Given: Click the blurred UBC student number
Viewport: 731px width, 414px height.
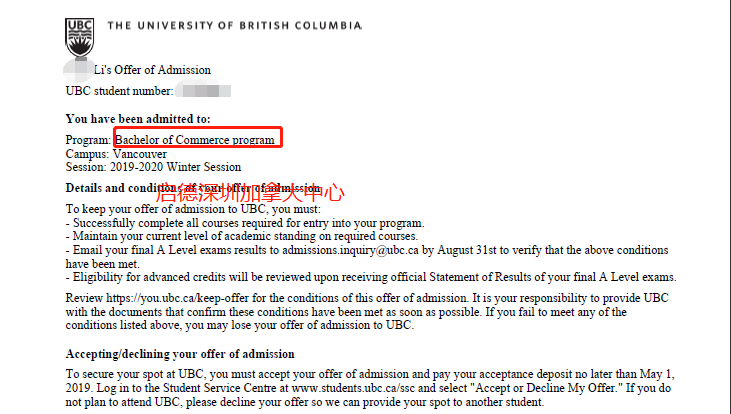Looking at the screenshot, I should pos(203,90).
